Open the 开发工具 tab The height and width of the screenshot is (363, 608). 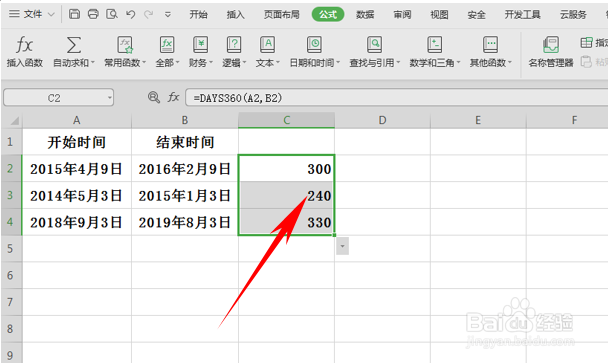click(x=522, y=15)
